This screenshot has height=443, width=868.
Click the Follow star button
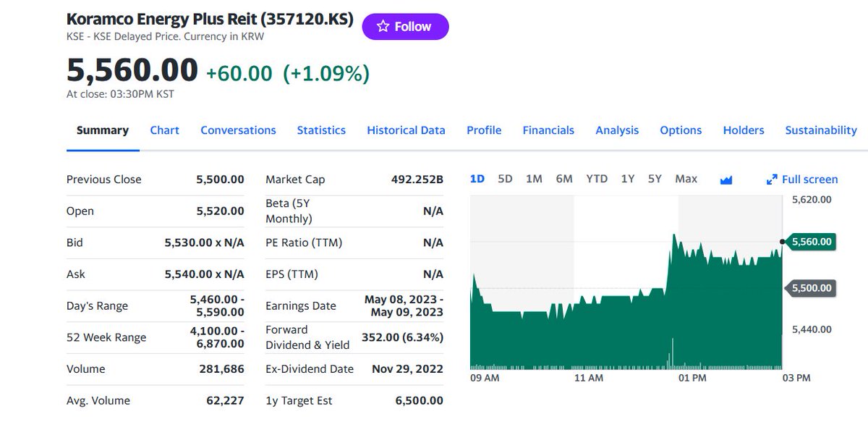point(405,27)
